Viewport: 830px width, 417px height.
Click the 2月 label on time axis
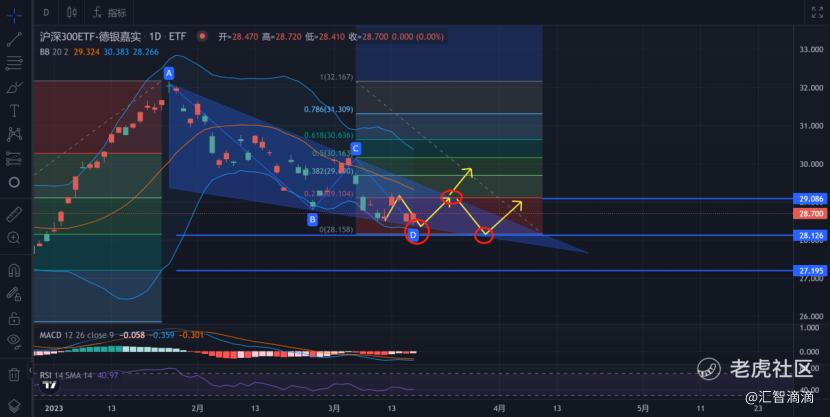pos(197,408)
